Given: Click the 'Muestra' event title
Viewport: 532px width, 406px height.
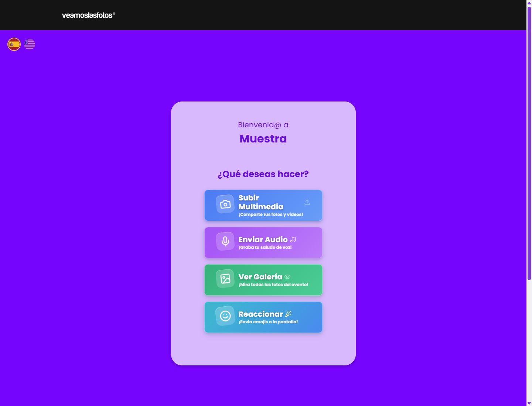Looking at the screenshot, I should (263, 139).
